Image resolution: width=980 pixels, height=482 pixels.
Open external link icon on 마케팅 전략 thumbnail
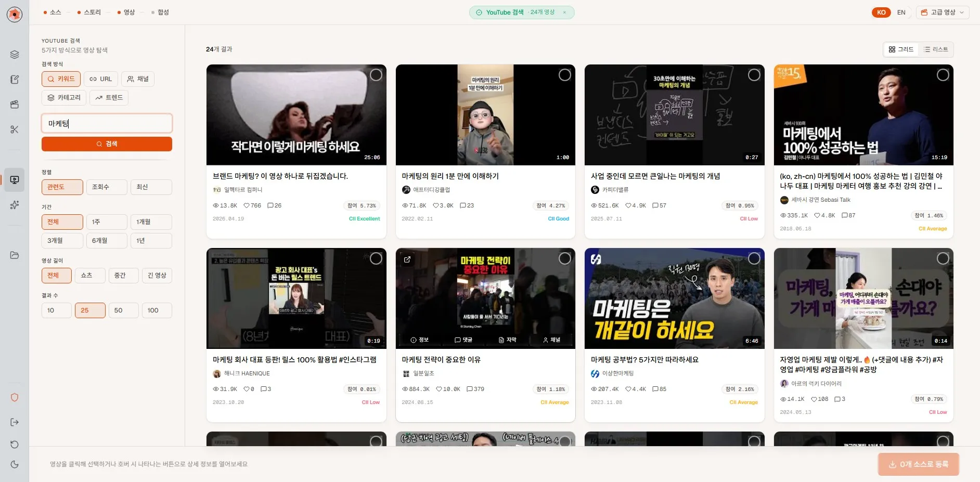click(x=407, y=259)
